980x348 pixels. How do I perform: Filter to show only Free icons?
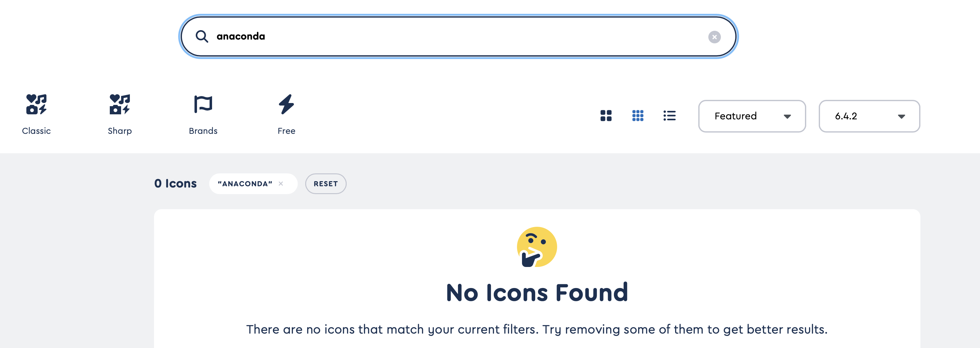click(x=286, y=114)
